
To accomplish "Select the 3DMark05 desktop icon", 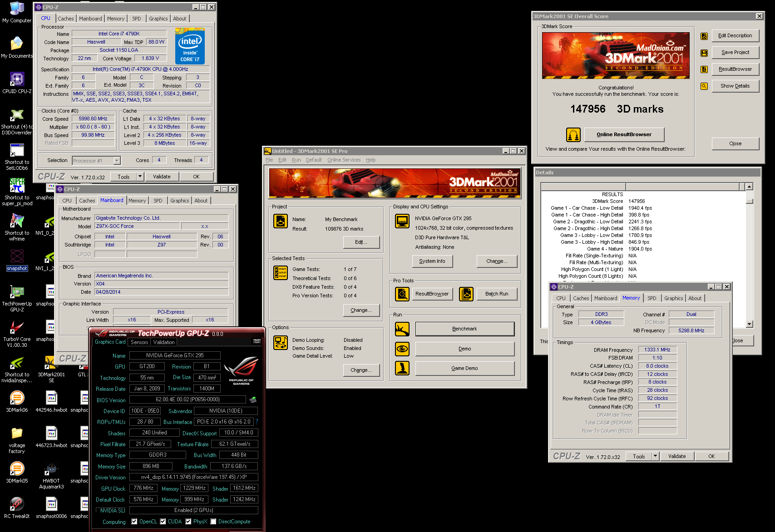I will pyautogui.click(x=17, y=472).
